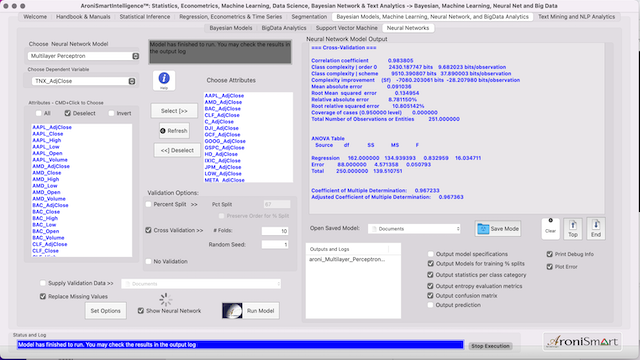The width and height of the screenshot is (640, 360).
Task: Click the Pct Split input field
Action: [277, 204]
